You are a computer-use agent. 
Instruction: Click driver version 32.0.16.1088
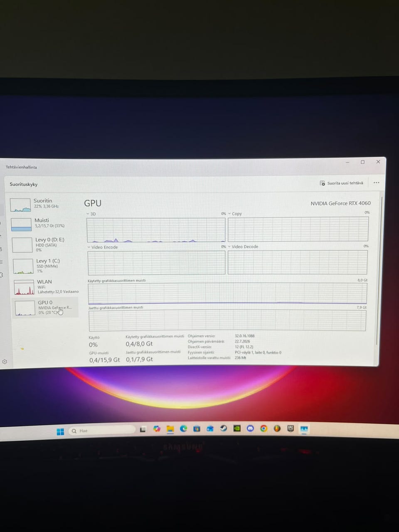[244, 336]
